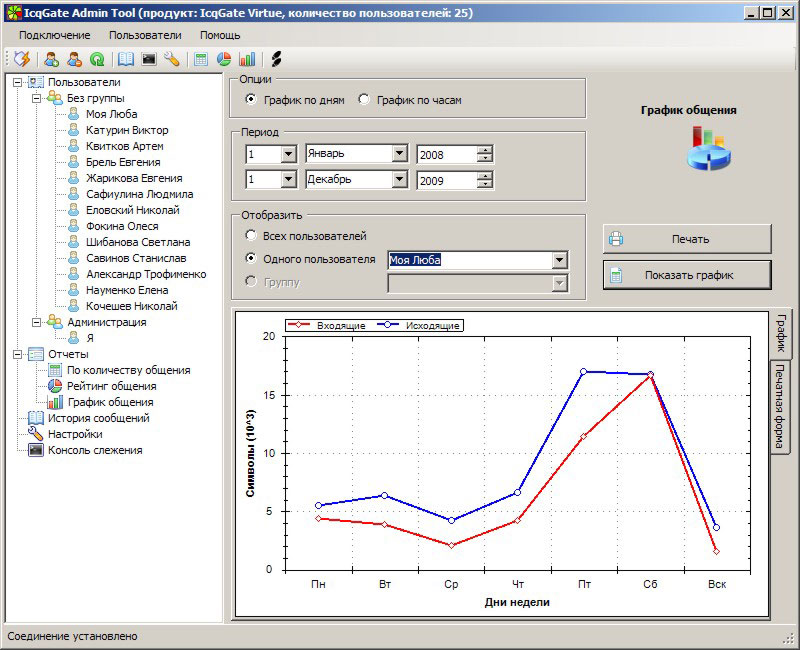Select График по часам radio button
The height and width of the screenshot is (650, 800).
click(x=364, y=99)
